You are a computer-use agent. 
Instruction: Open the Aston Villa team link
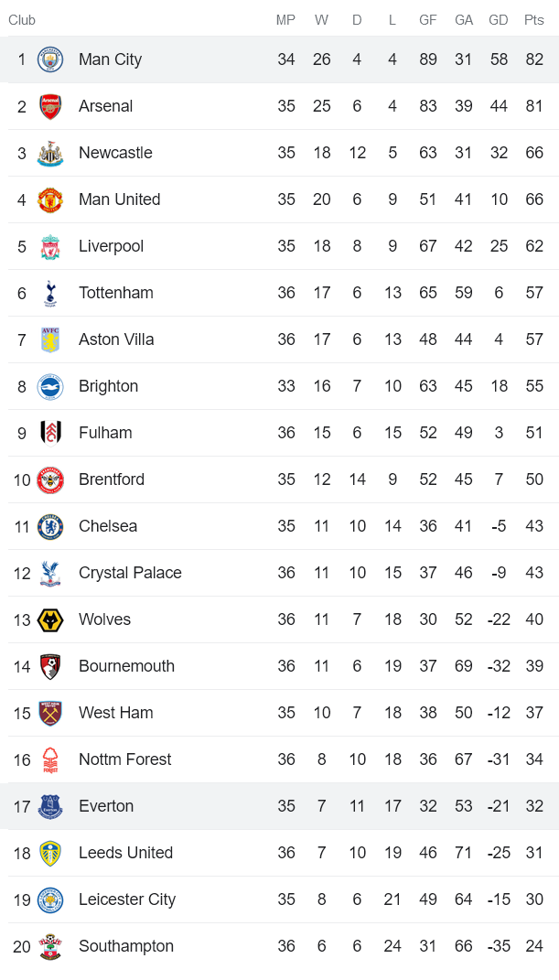pos(116,339)
